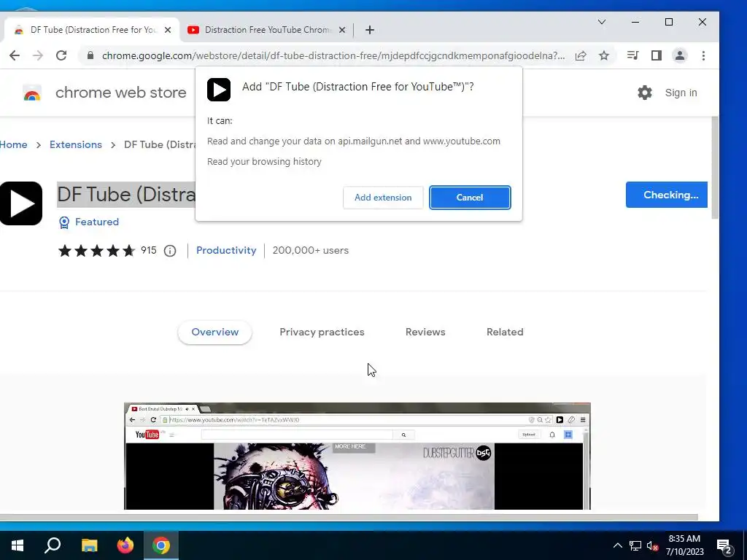Toggle the Chrome side panel

(x=657, y=55)
